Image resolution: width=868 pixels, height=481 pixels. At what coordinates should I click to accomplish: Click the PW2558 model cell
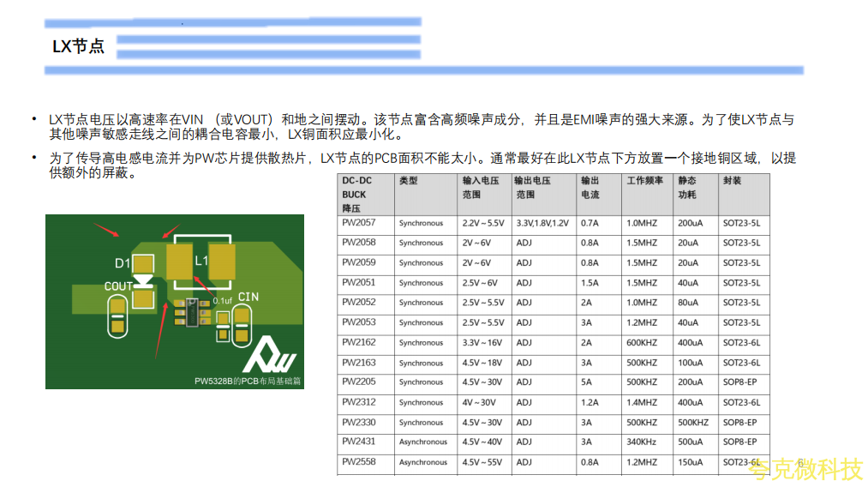358,462
